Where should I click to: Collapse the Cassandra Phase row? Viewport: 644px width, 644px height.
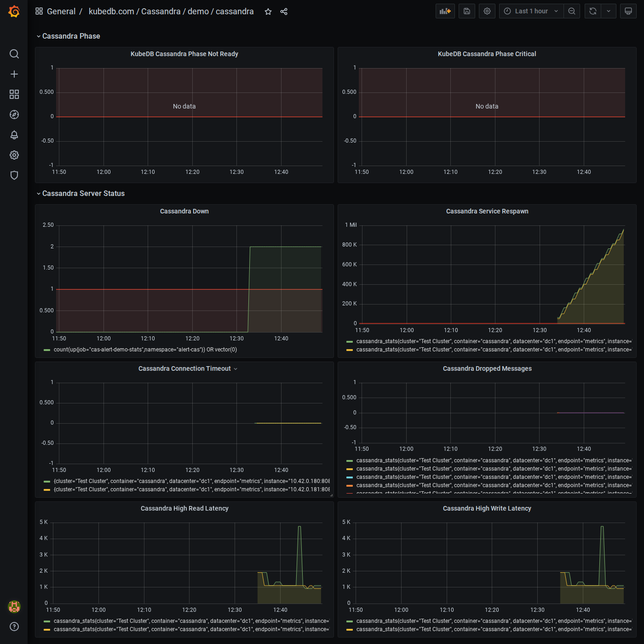[x=68, y=36]
